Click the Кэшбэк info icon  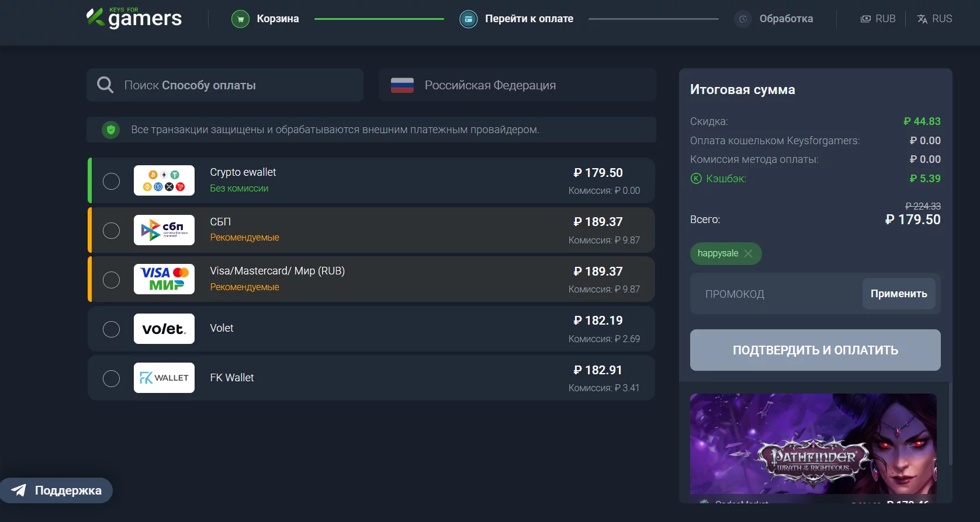(x=696, y=179)
